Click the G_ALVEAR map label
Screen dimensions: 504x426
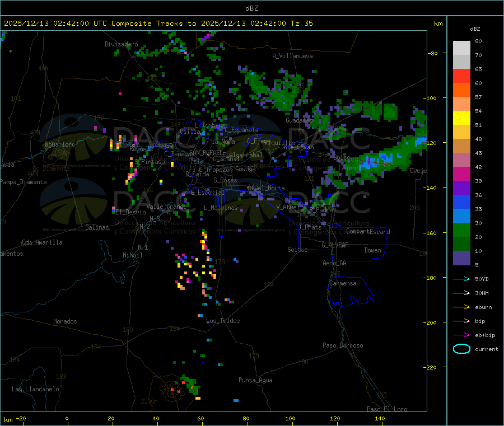[x=335, y=245]
